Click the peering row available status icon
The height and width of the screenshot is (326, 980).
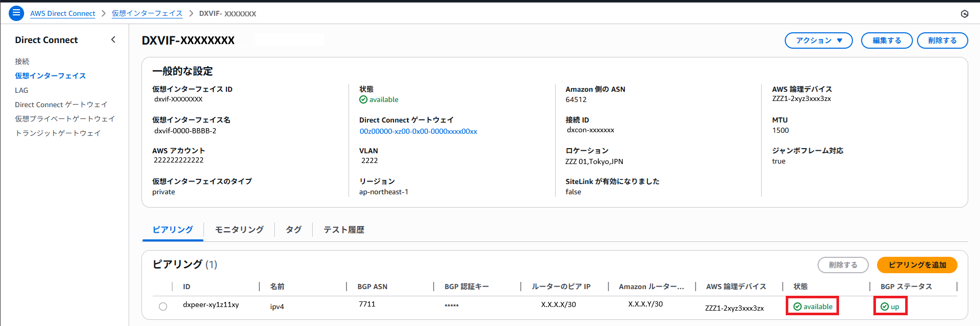pyautogui.click(x=798, y=307)
